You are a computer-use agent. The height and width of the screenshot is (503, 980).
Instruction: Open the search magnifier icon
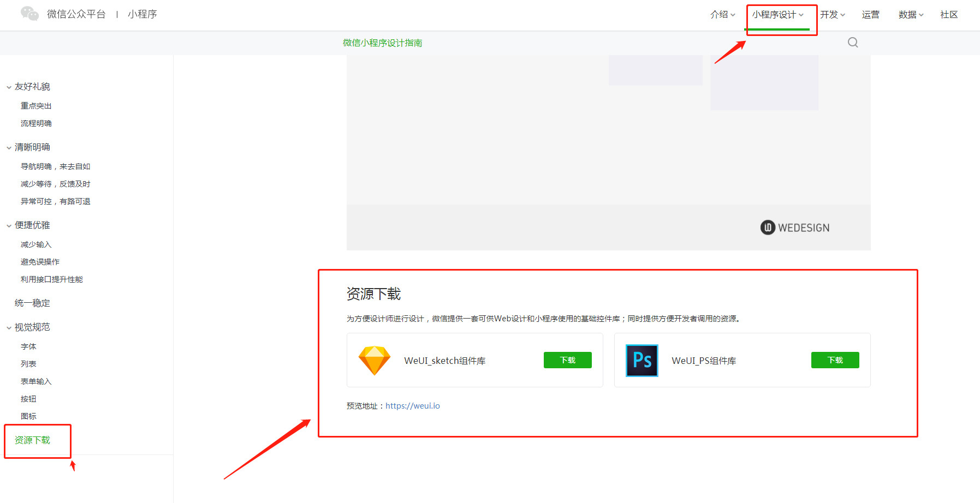[853, 43]
